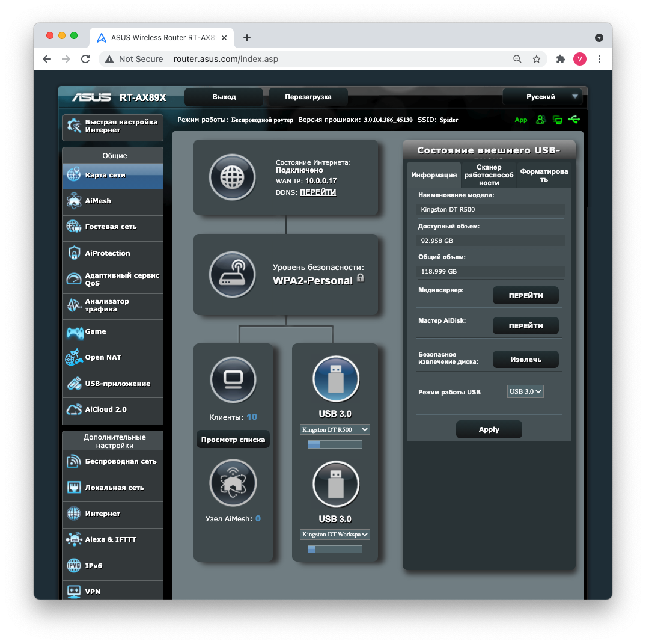Bookmark this page with the star icon
The width and height of the screenshot is (646, 644).
pyautogui.click(x=537, y=59)
